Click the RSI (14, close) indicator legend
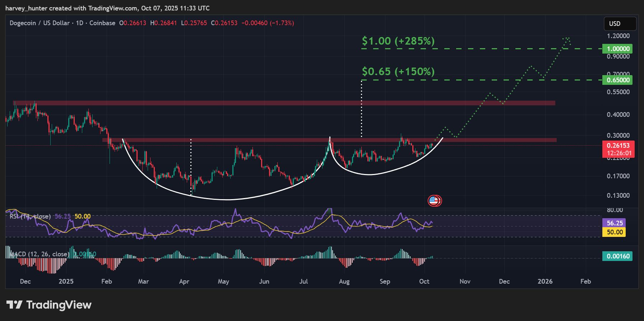The image size is (644, 321). pyautogui.click(x=30, y=216)
